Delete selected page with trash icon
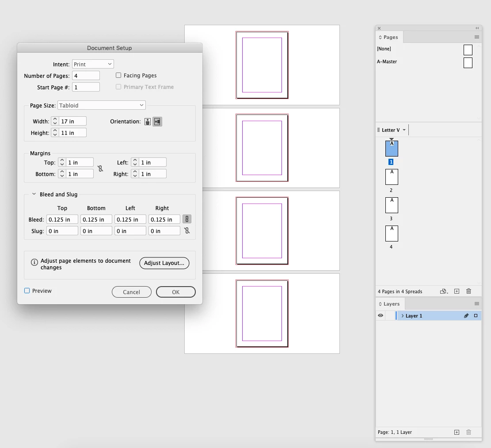Screen dimensions: 491x448 coord(469,291)
